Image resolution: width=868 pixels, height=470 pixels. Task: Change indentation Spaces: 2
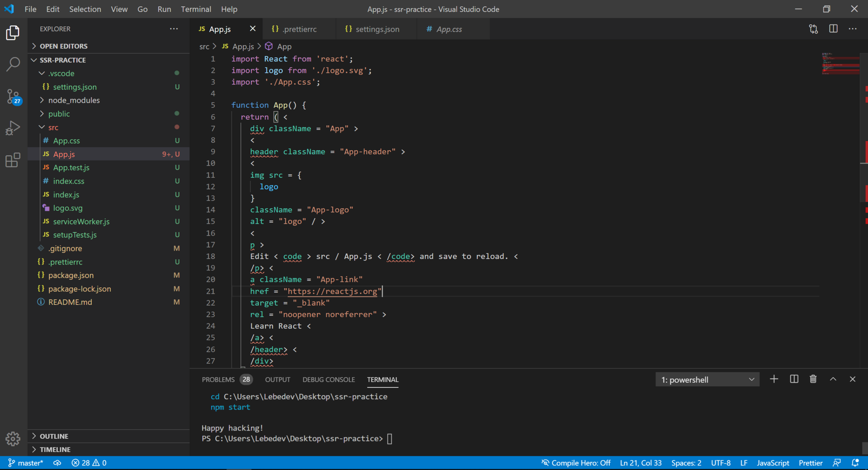coord(686,463)
